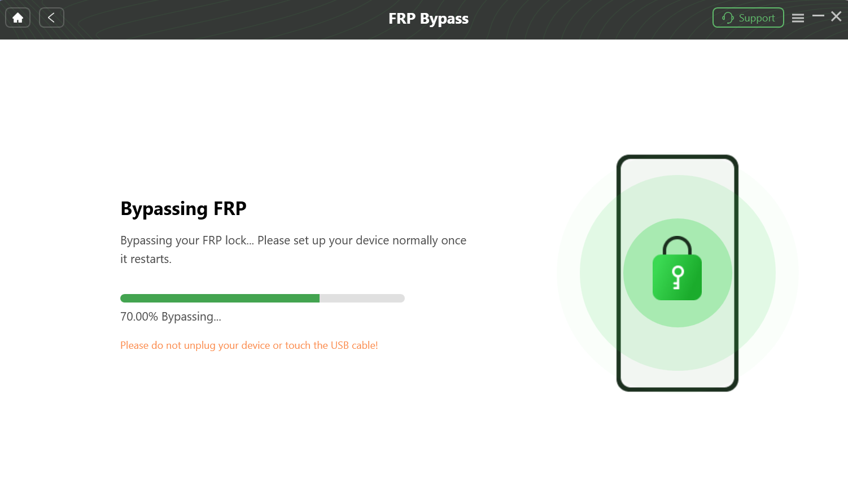
Task: Select the phone illustration on the right
Action: 677,273
